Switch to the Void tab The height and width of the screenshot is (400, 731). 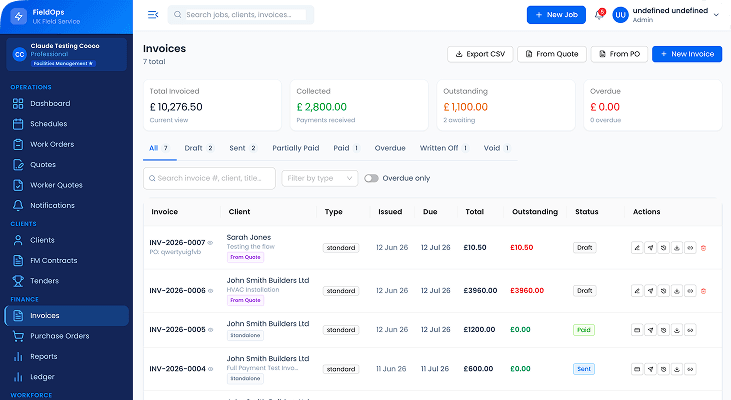click(497, 148)
